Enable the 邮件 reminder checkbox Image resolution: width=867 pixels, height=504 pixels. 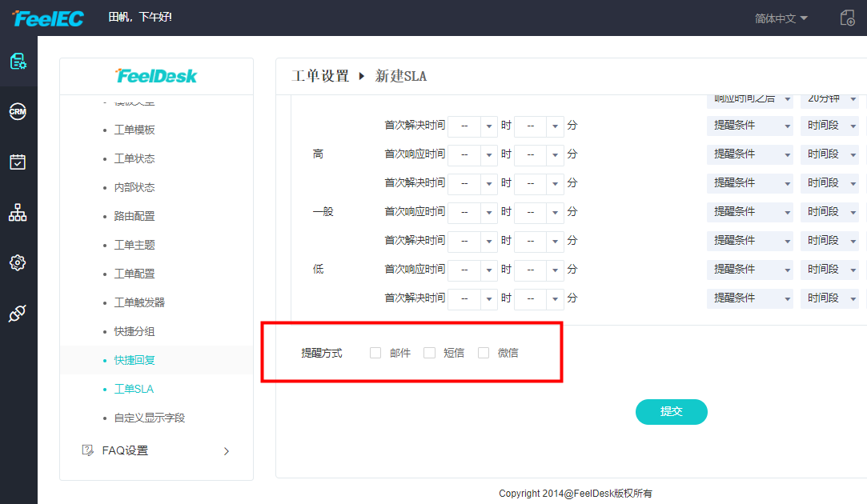point(375,352)
